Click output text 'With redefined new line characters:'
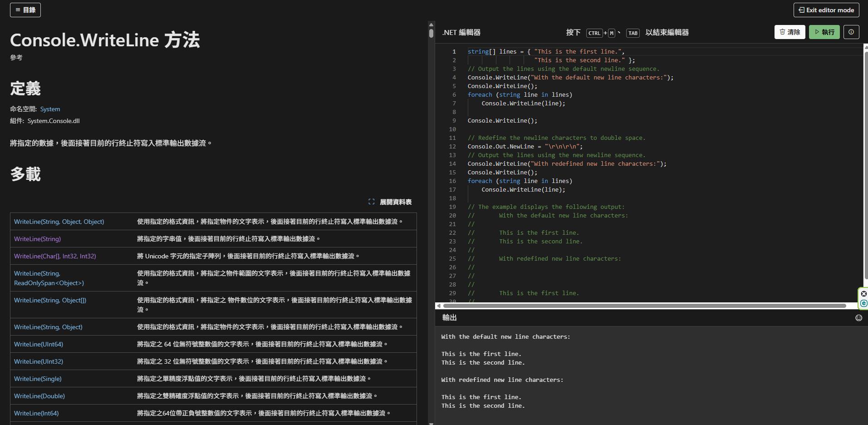This screenshot has height=425, width=868. [x=502, y=380]
